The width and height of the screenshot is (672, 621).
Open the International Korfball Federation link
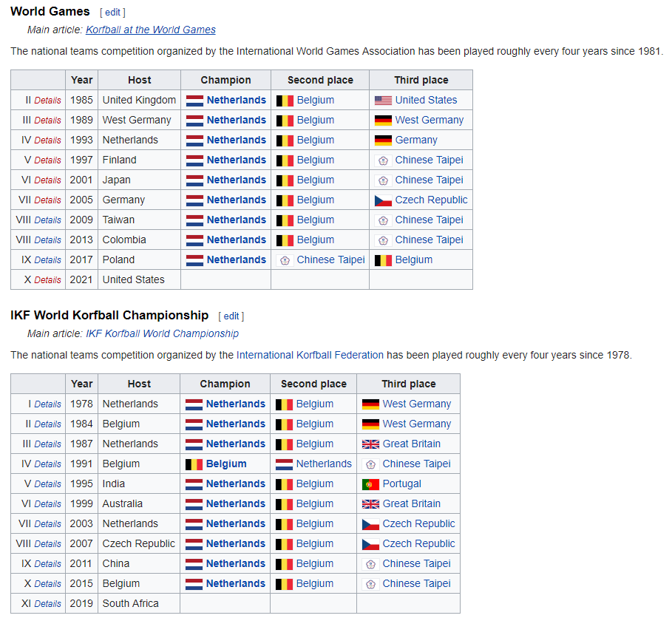point(310,355)
